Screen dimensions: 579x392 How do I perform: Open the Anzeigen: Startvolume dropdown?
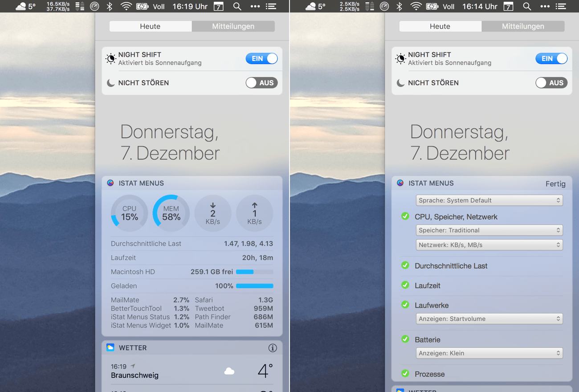(489, 319)
